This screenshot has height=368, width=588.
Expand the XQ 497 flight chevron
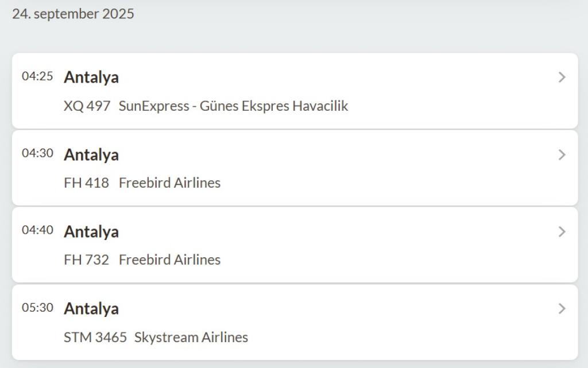click(x=562, y=78)
